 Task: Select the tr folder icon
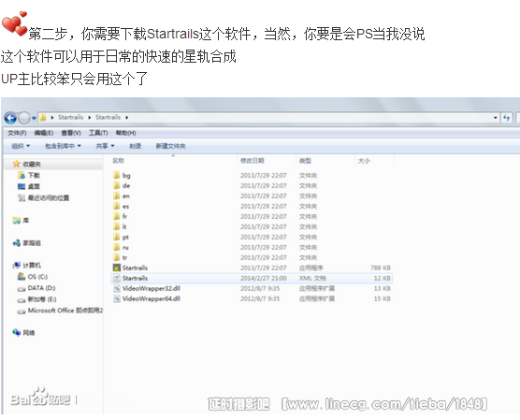116,257
